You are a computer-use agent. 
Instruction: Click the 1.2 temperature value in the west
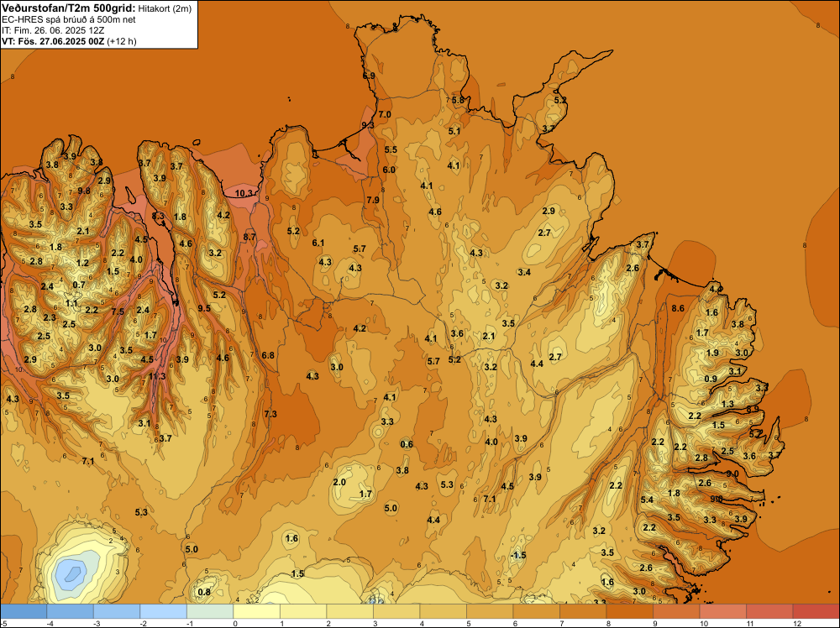pos(82,263)
